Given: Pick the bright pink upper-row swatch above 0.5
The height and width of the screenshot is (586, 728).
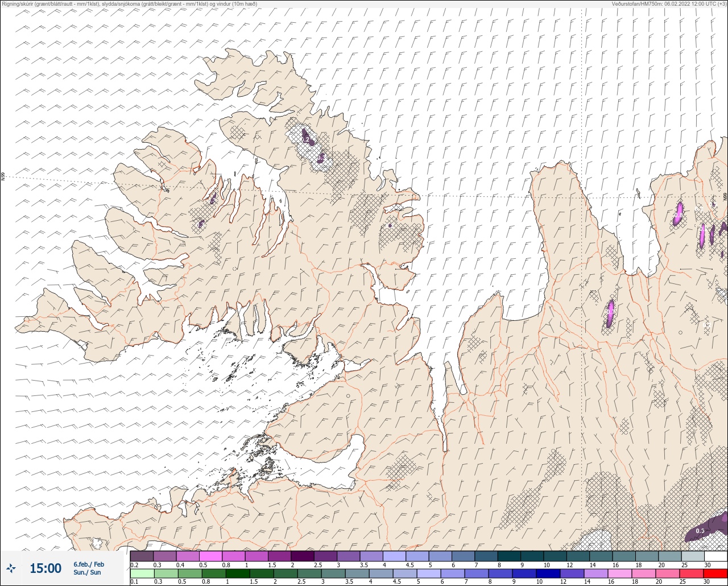Looking at the screenshot, I should click(x=210, y=556).
